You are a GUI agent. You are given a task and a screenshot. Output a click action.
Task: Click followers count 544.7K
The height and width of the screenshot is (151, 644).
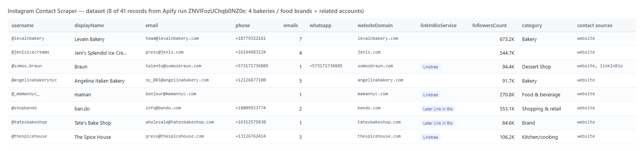507,53
